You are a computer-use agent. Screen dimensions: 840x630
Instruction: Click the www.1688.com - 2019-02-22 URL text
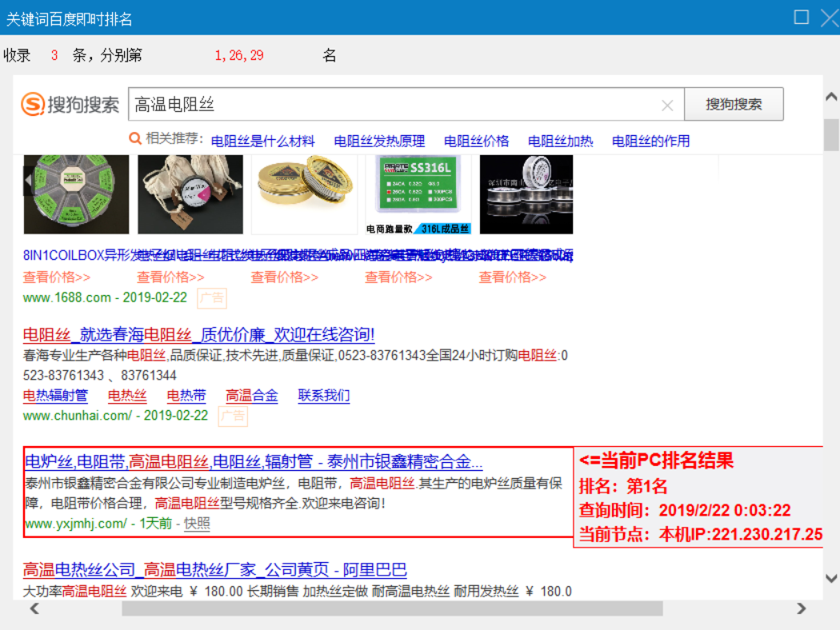coord(105,297)
